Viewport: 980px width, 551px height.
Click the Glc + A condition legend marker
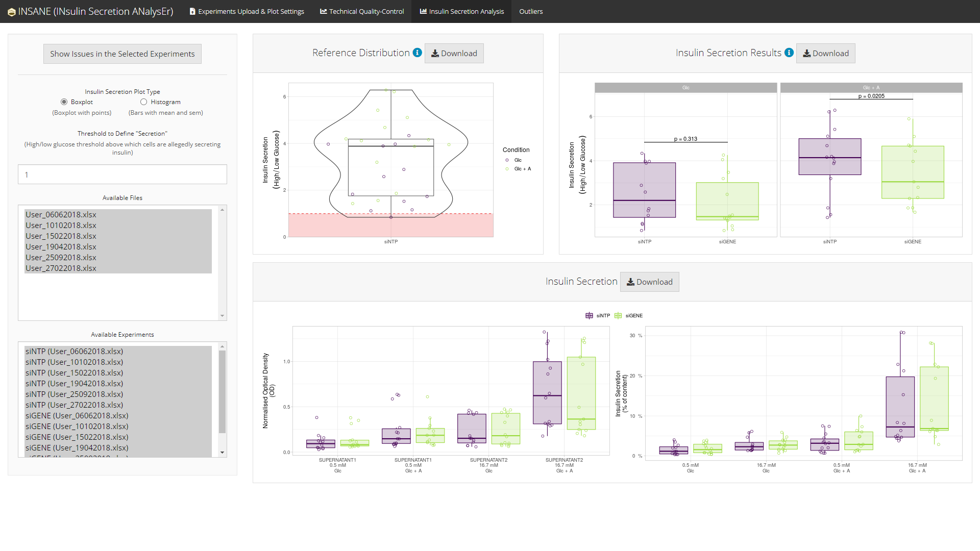pyautogui.click(x=507, y=169)
